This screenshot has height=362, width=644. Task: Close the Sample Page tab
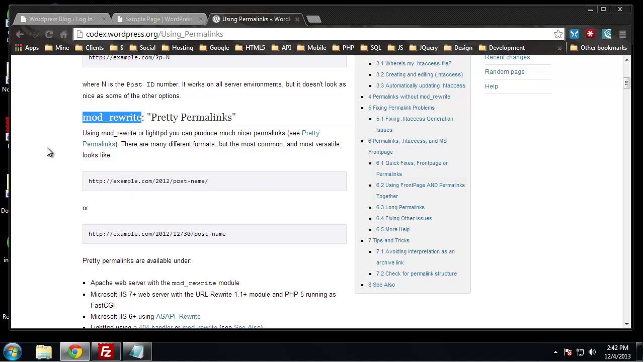(201, 19)
